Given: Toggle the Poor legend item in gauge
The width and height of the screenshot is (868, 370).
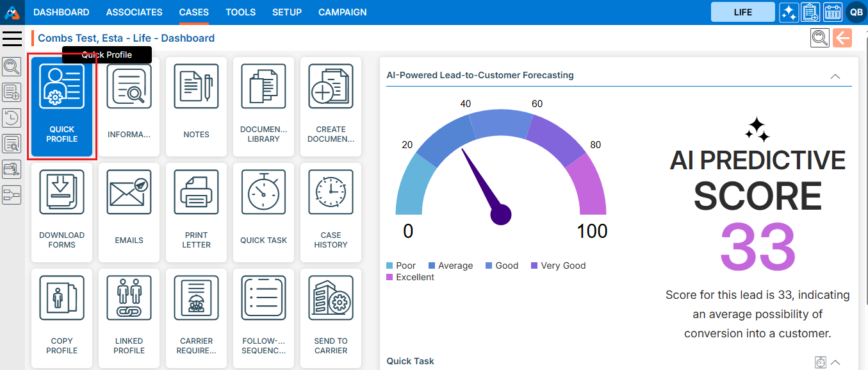Looking at the screenshot, I should click(x=402, y=265).
